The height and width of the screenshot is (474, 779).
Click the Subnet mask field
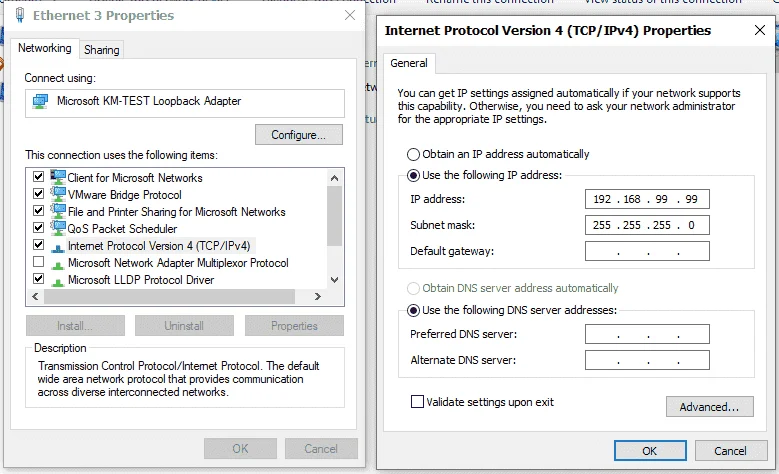(647, 225)
